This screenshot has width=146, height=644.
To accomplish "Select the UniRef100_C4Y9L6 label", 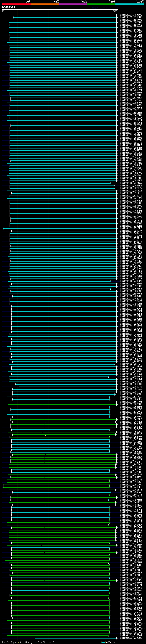I will 131,419.
